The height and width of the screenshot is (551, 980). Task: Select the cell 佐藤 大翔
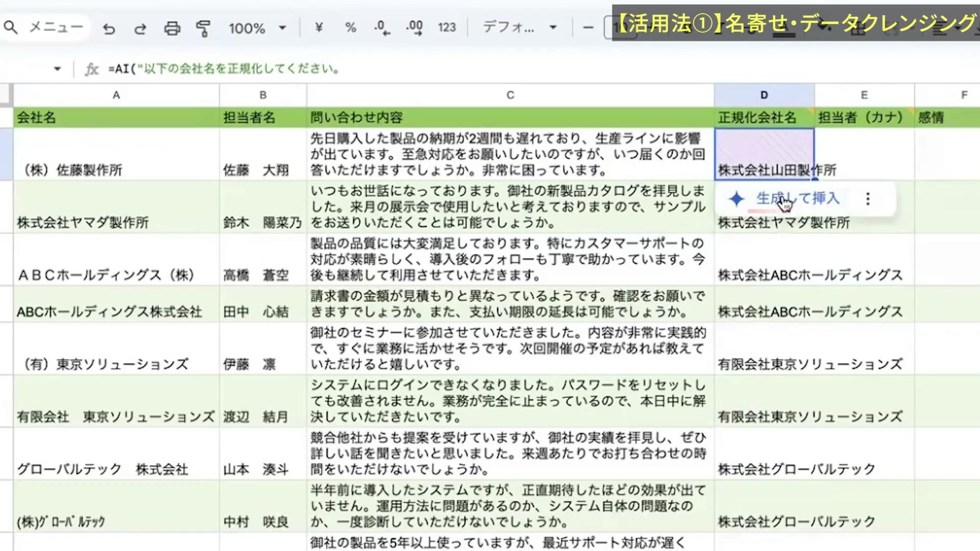[263, 154]
